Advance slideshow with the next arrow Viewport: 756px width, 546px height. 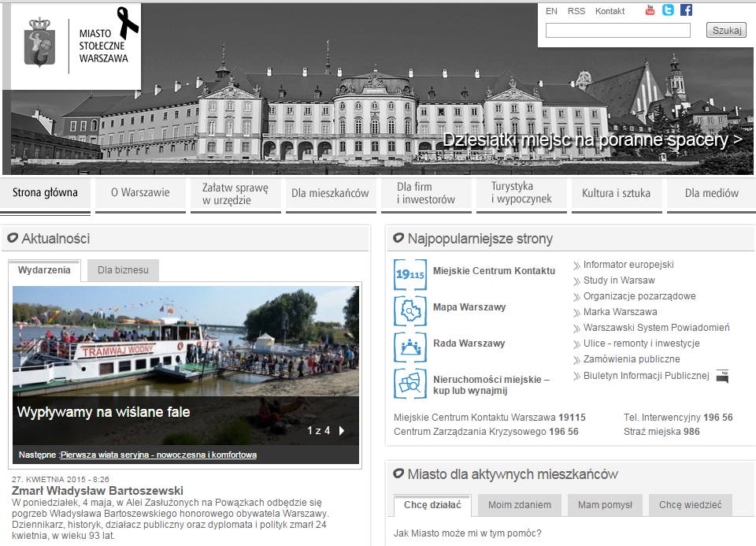pyautogui.click(x=341, y=431)
